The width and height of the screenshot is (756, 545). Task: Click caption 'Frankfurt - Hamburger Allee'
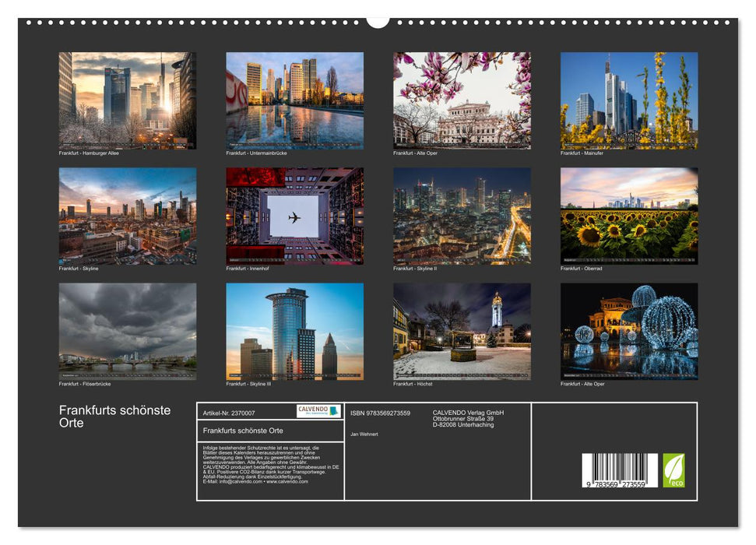[x=89, y=153]
